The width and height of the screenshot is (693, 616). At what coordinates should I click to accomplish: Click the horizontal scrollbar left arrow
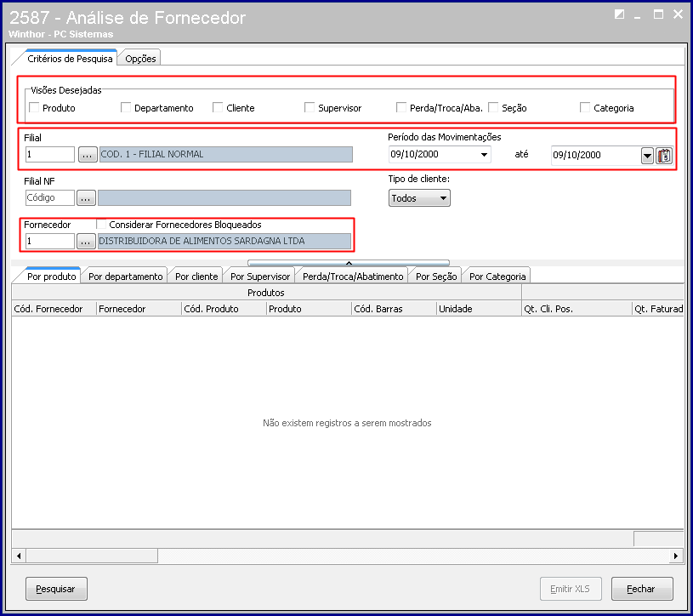point(19,556)
